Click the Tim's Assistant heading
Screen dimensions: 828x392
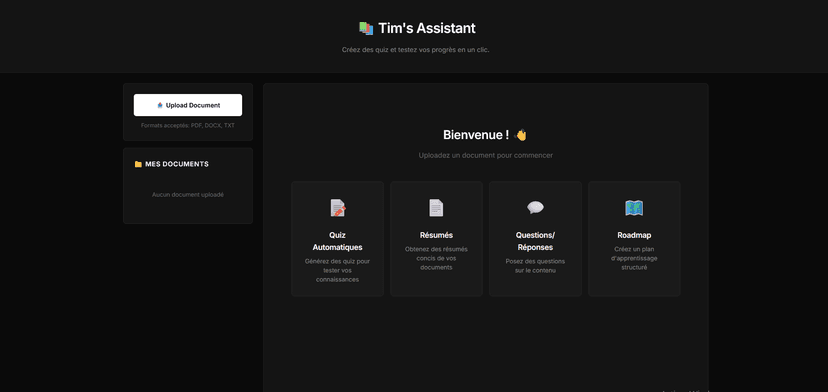[427, 29]
